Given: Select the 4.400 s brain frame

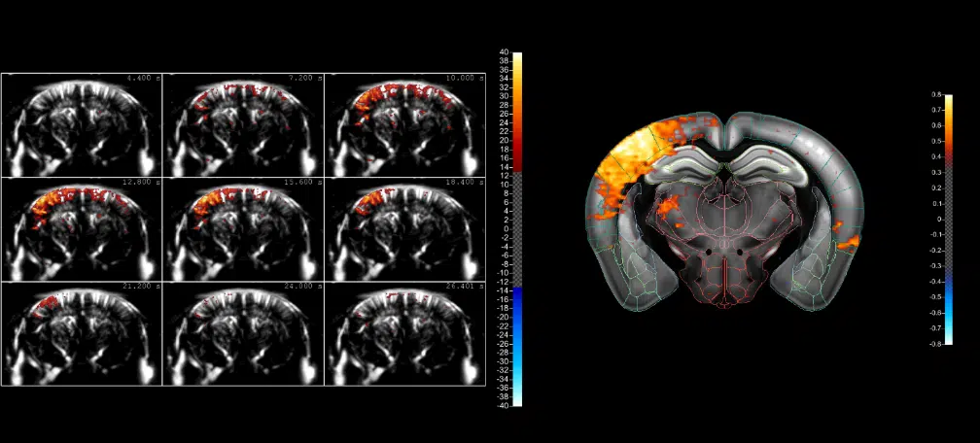Looking at the screenshot, I should coord(82,124).
